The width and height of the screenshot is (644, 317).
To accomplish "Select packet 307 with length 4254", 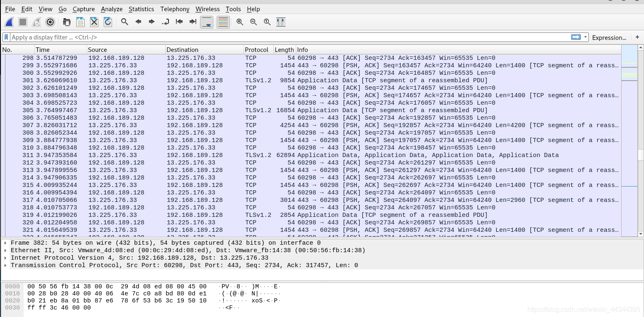I will tap(311, 125).
